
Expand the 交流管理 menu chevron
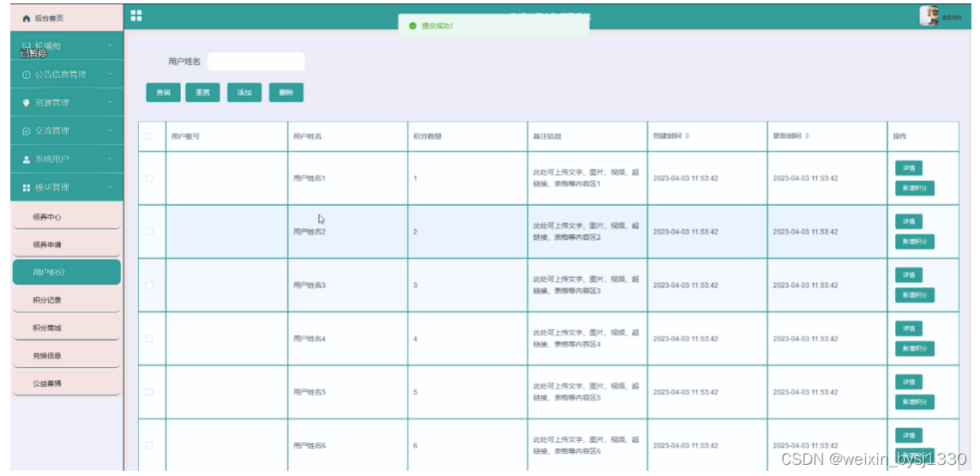click(110, 130)
